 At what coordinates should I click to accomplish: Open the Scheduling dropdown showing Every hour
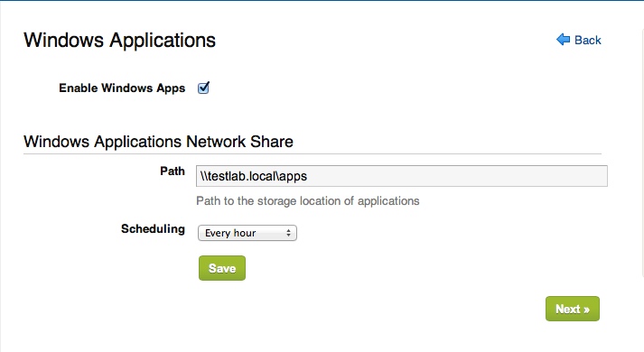(247, 233)
